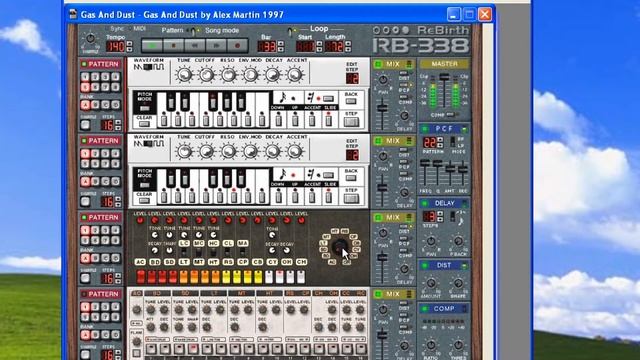Click the DECAY knob on second synth
The image size is (640, 360).
coord(272,151)
